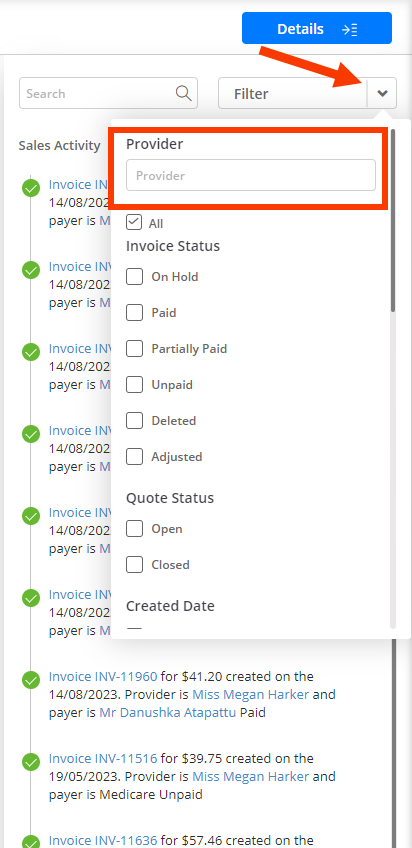The width and height of the screenshot is (412, 848).
Task: Click into the Provider filter field
Action: 251,175
